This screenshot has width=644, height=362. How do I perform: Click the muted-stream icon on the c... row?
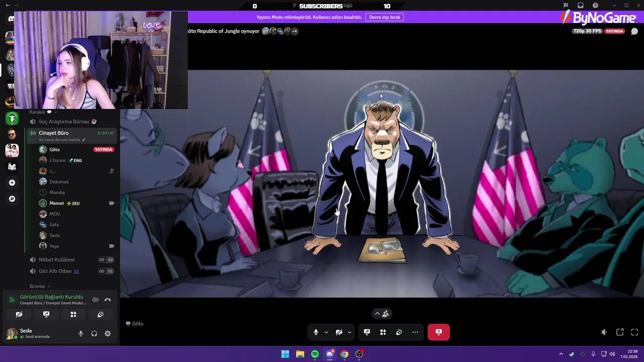pos(112,171)
